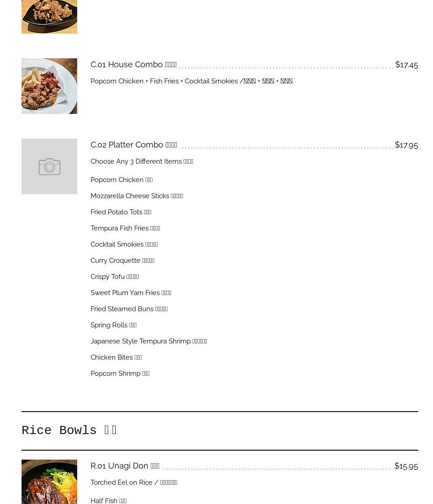Click the $17.45 House Combo price
This screenshot has width=433, height=504.
click(x=406, y=65)
